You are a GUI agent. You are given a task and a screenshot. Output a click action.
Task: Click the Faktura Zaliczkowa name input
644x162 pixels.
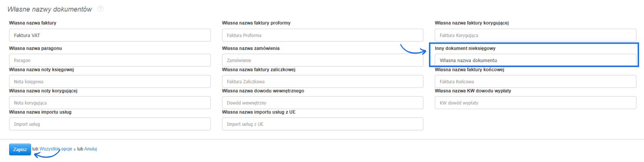pos(322,82)
